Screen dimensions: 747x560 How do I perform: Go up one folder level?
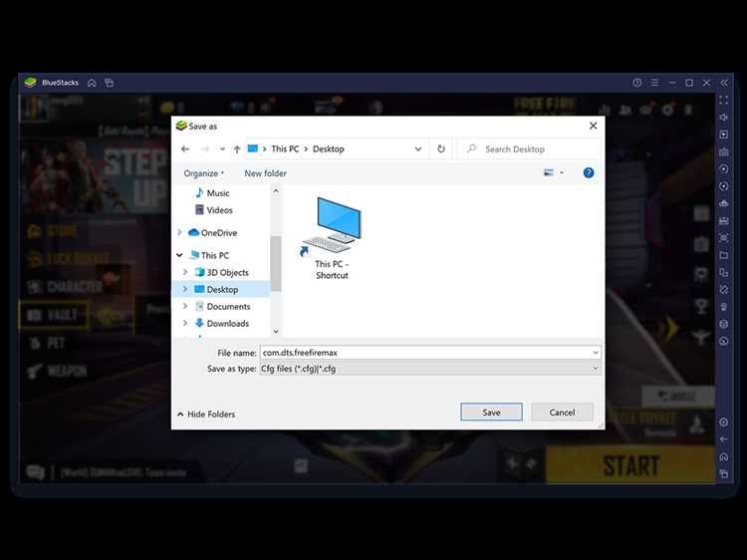pyautogui.click(x=237, y=149)
